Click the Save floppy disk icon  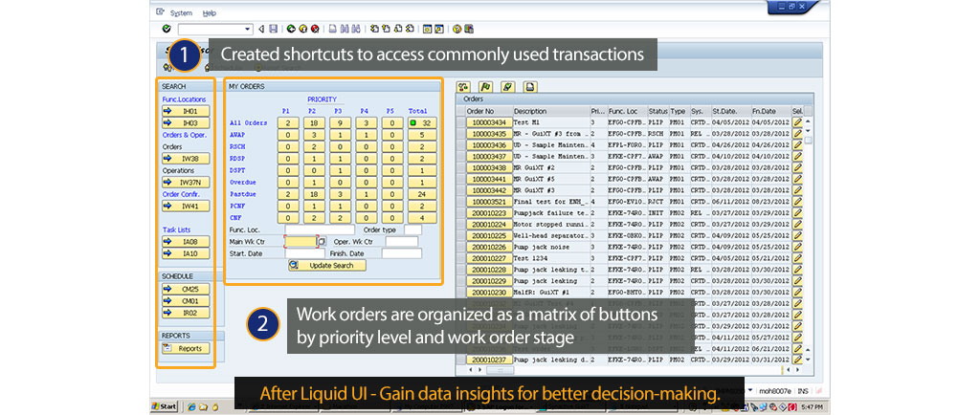[x=275, y=30]
